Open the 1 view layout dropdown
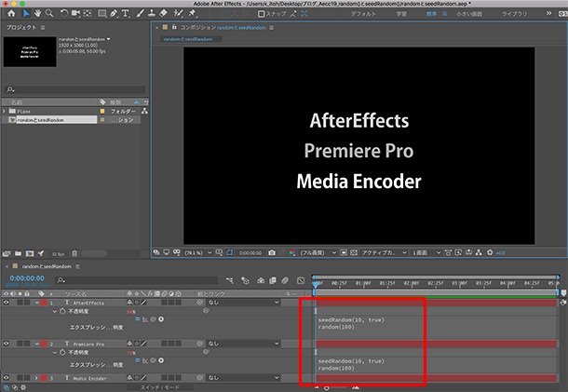The width and height of the screenshot is (568, 392). [426, 252]
